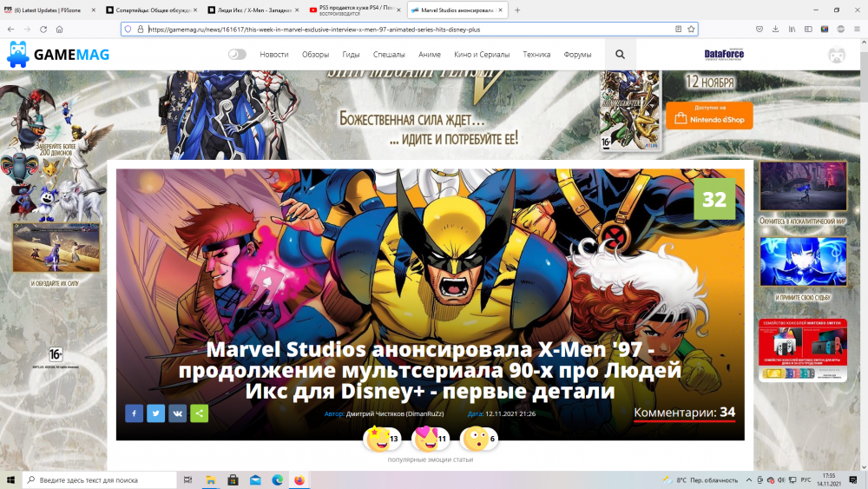
Task: Share article on VK
Action: coord(178,413)
